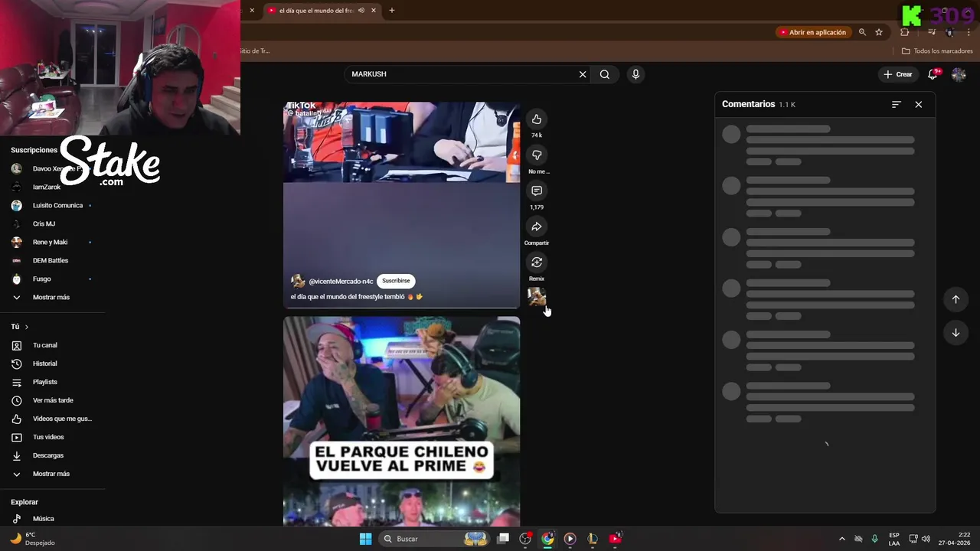The height and width of the screenshot is (551, 980).
Task: Open the Remix option
Action: coord(537,262)
